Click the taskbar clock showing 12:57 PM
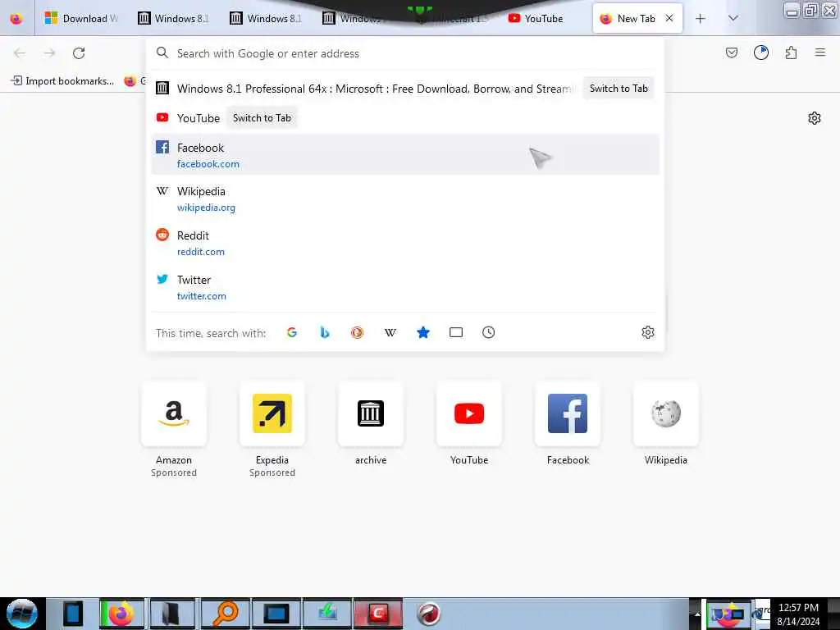This screenshot has height=630, width=840. point(798,614)
